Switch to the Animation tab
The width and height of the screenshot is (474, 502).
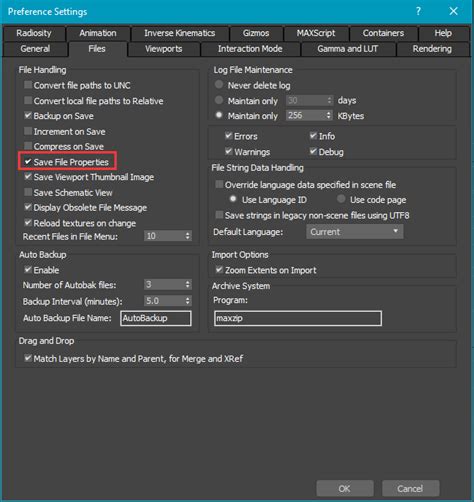(98, 33)
